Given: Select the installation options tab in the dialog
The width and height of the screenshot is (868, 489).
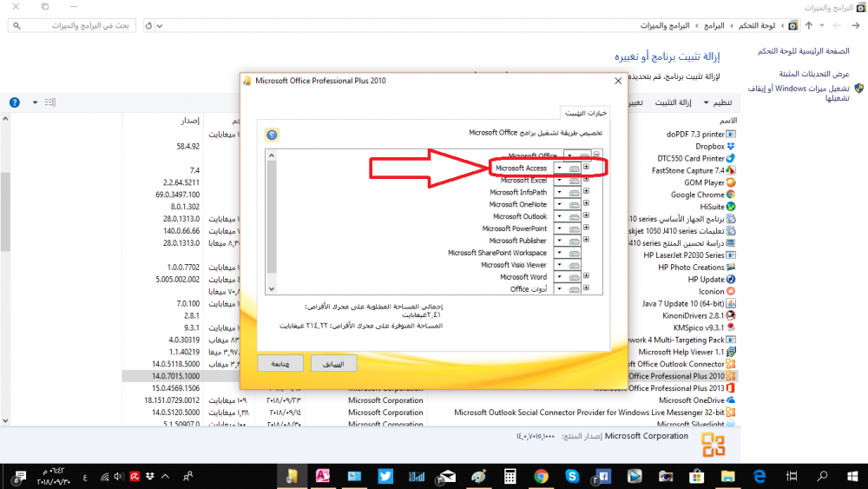Looking at the screenshot, I should click(586, 113).
